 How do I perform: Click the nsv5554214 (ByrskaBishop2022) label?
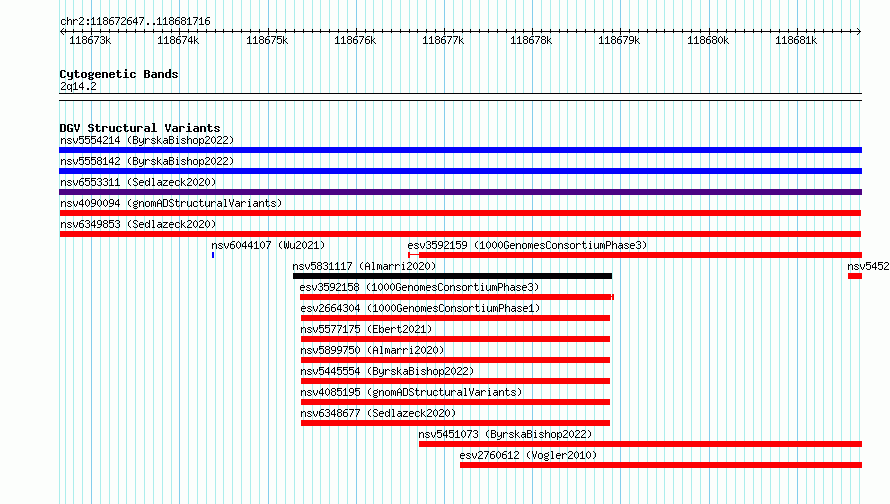[147, 140]
